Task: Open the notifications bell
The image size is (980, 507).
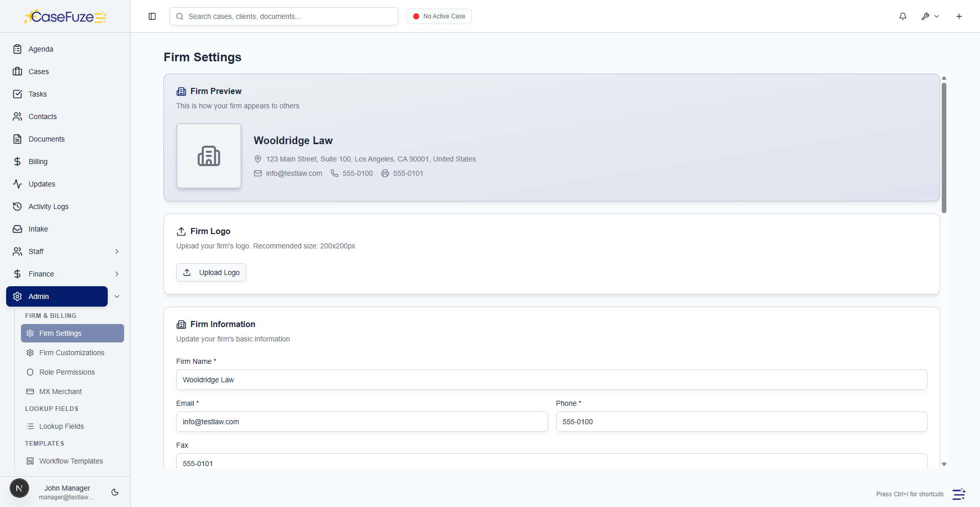Action: click(903, 16)
